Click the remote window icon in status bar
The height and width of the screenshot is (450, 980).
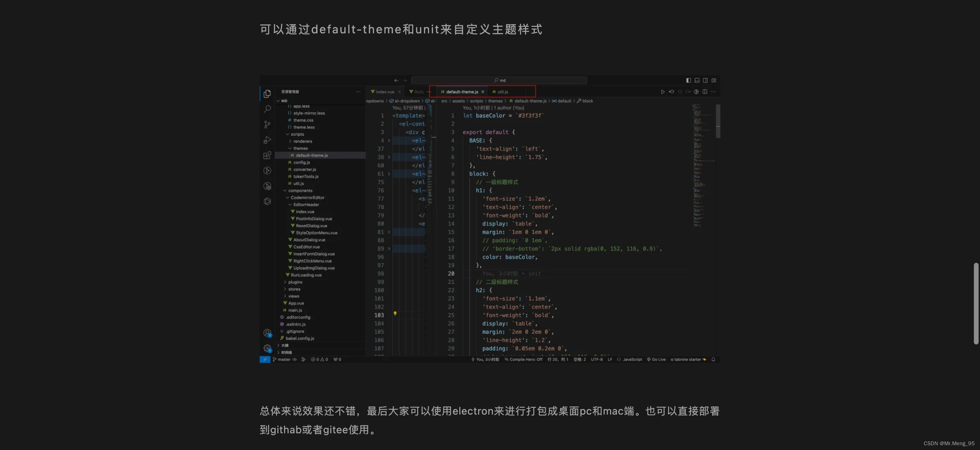point(265,359)
